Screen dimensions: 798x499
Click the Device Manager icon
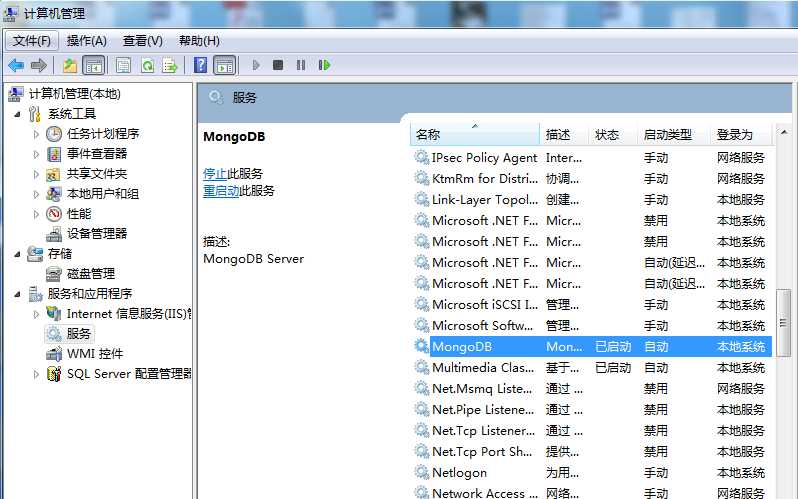point(54,234)
